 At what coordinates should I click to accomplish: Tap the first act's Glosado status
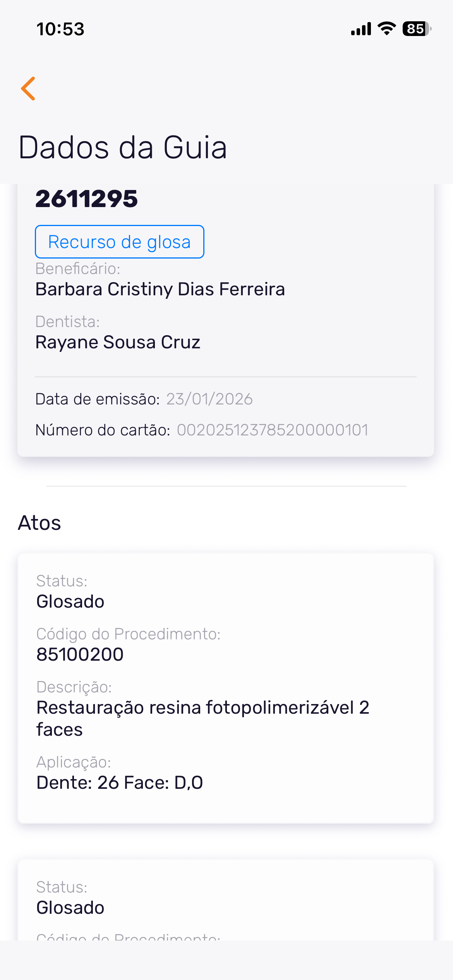tap(70, 602)
